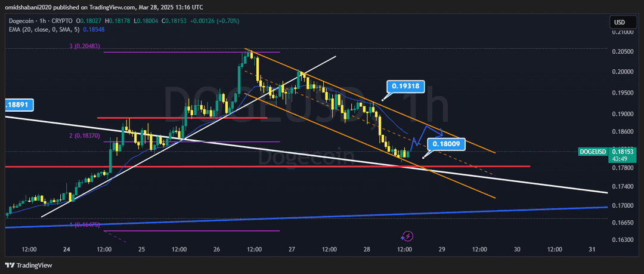The image size is (644, 274).
Task: Click the 0.17800 price axis label
Action: pos(621,168)
